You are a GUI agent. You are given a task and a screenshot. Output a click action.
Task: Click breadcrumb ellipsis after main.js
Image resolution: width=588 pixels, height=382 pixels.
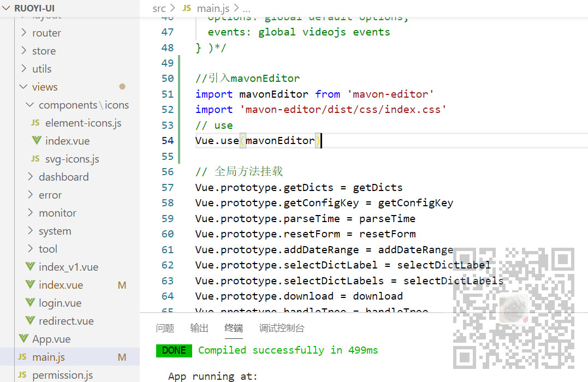[x=246, y=9]
